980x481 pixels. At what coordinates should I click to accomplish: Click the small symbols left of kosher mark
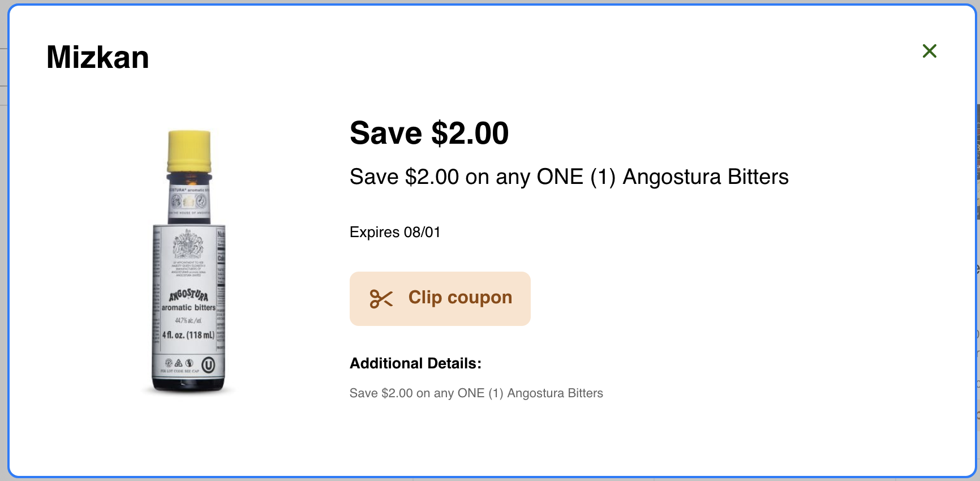(x=179, y=363)
